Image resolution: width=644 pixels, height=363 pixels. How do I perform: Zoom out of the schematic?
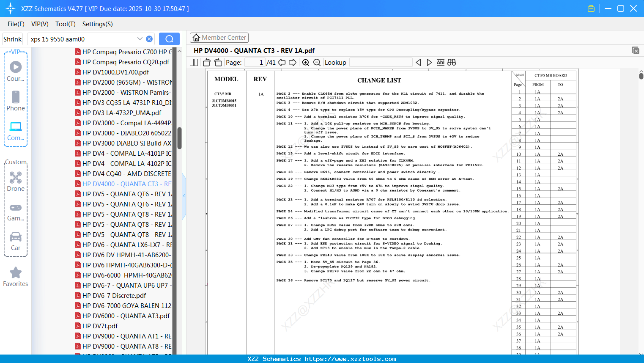[x=317, y=62]
